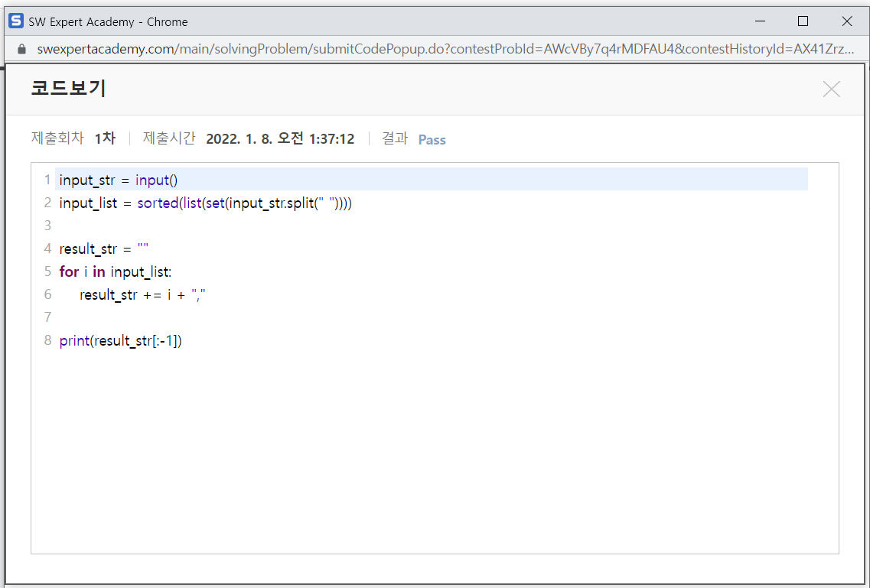This screenshot has width=870, height=588.
Task: Click code line 4 result_str = ""
Action: pyautogui.click(x=104, y=249)
